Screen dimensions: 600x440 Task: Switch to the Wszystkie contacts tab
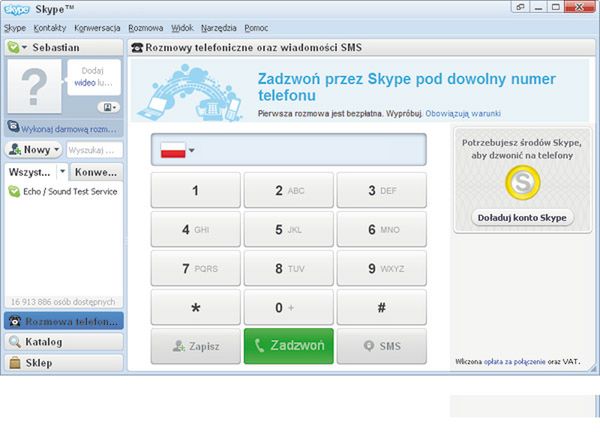click(x=30, y=173)
